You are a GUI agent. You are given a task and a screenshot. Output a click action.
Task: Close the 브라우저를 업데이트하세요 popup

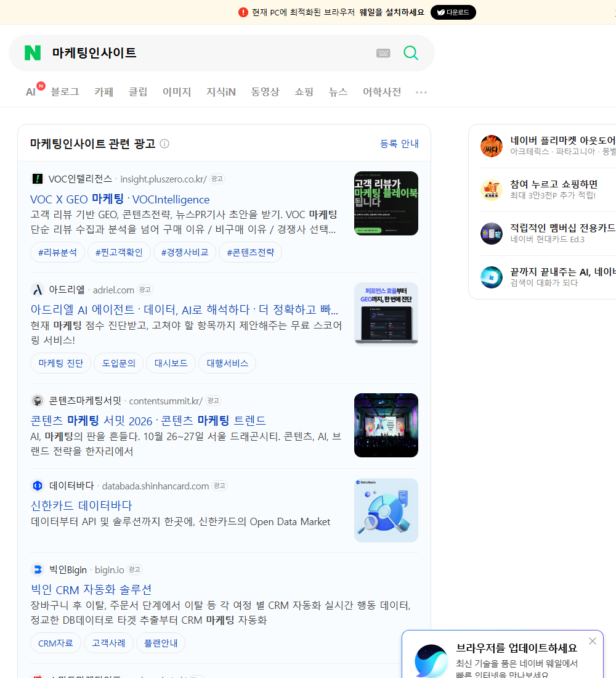[592, 641]
